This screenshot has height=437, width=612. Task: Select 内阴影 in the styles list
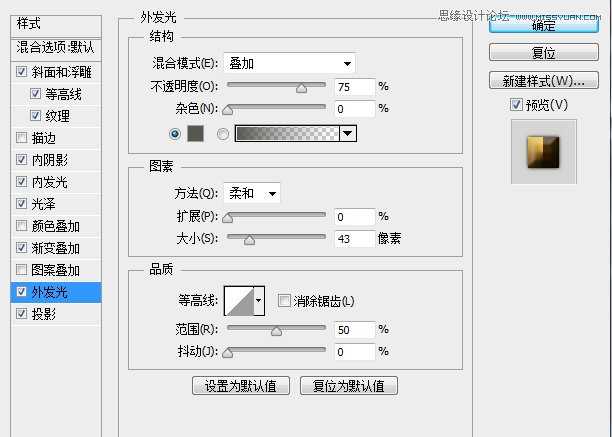tap(54, 160)
